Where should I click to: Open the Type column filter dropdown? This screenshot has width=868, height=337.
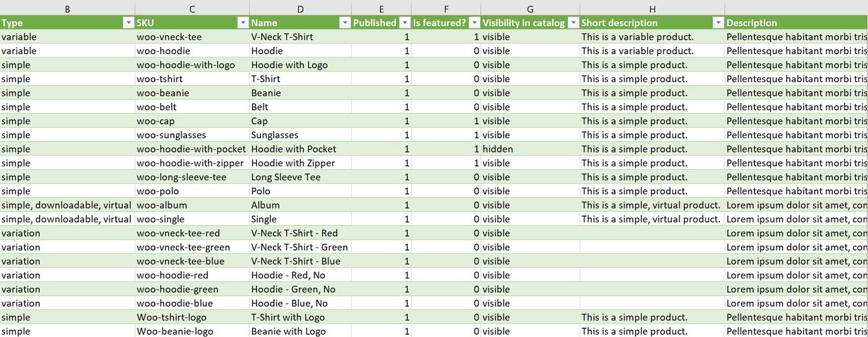128,23
